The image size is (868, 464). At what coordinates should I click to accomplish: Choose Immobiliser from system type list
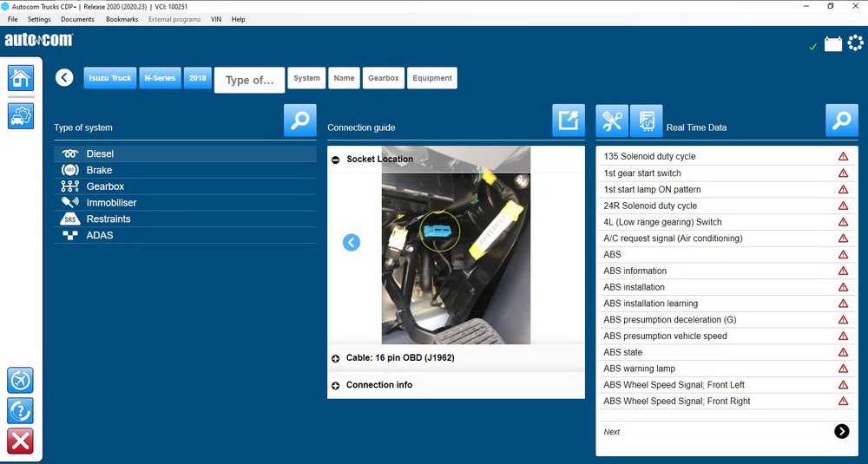pos(111,203)
